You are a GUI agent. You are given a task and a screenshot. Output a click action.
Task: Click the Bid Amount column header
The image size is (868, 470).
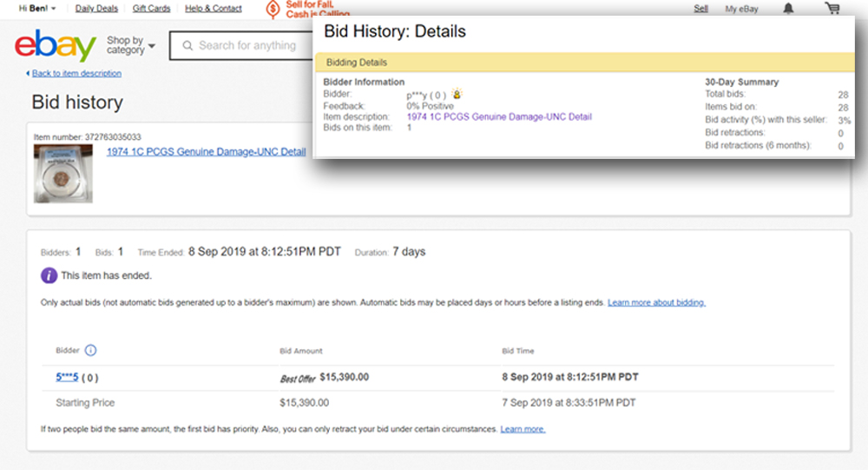pyautogui.click(x=301, y=351)
